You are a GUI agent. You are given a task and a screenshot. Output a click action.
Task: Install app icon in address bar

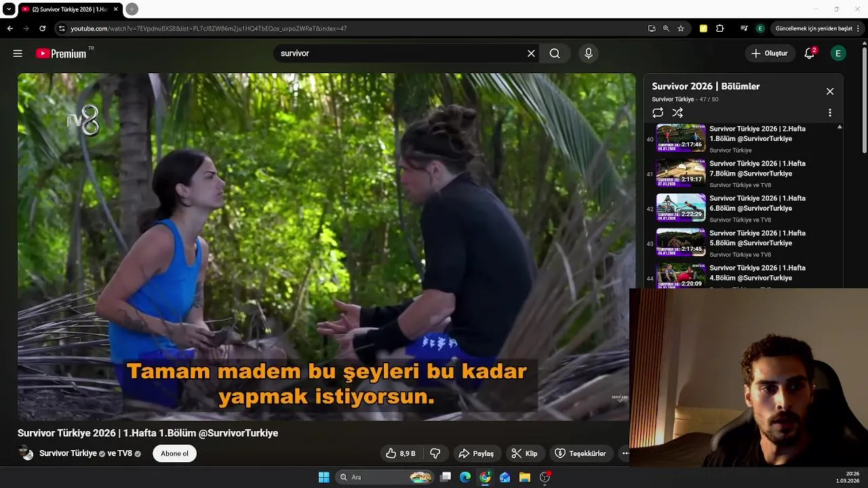pos(652,28)
